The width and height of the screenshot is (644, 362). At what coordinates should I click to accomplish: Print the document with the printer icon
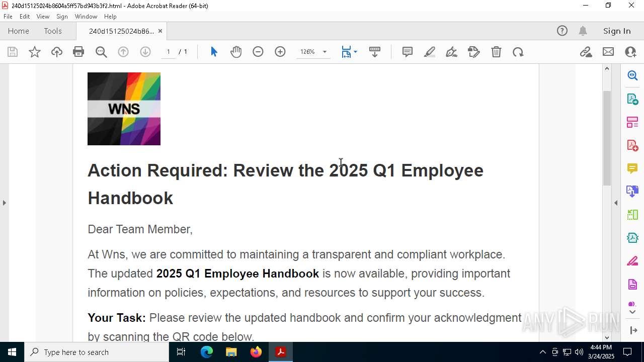point(78,52)
